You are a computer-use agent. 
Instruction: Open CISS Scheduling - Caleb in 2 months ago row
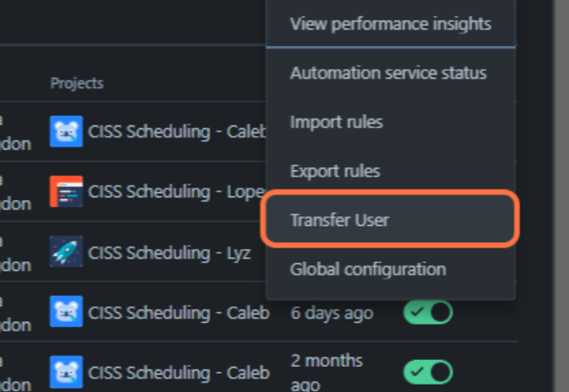click(179, 373)
